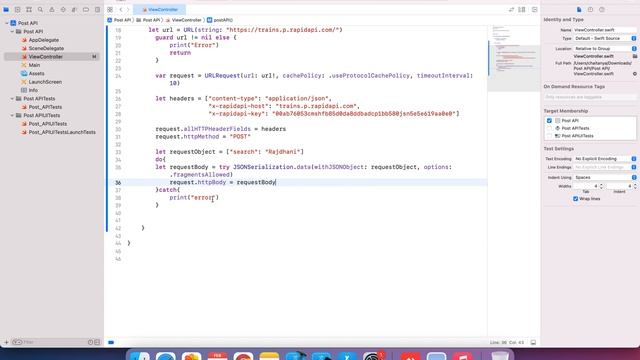Open the Find navigator magnifier icon
Image resolution: width=640 pixels, height=360 pixels.
[x=40, y=9]
